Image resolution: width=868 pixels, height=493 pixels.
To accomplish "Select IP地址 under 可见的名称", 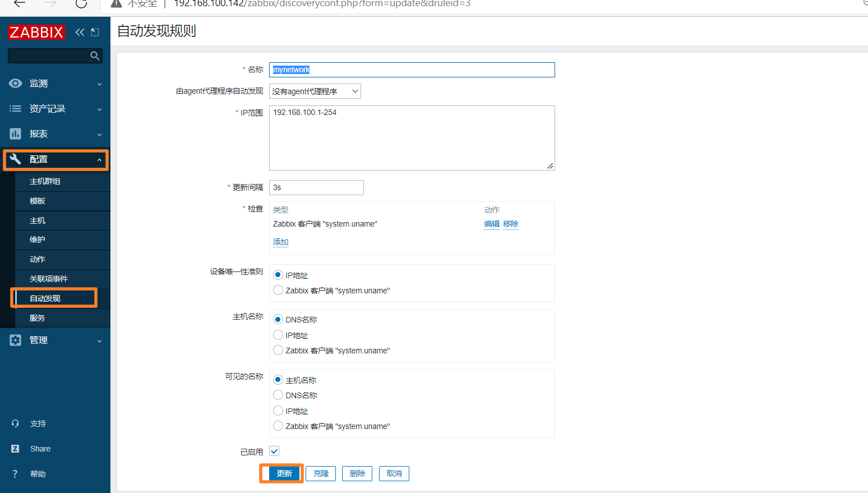I will coord(278,411).
